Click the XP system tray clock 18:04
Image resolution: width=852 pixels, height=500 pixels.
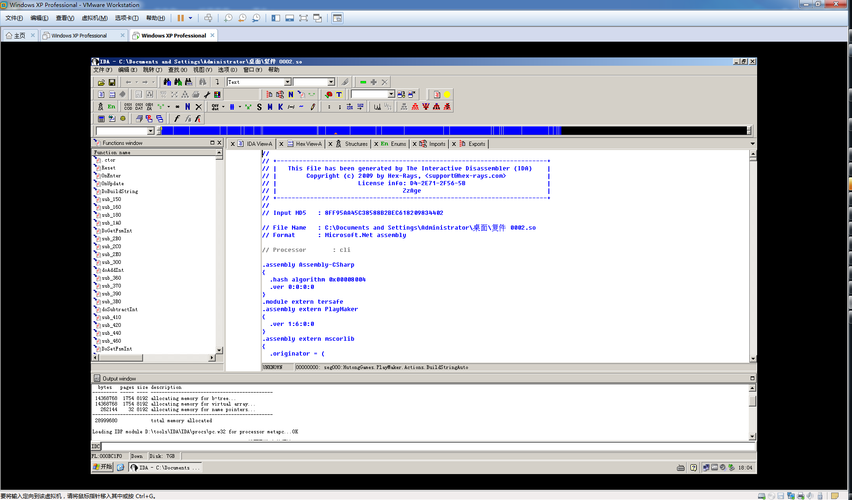[746, 467]
